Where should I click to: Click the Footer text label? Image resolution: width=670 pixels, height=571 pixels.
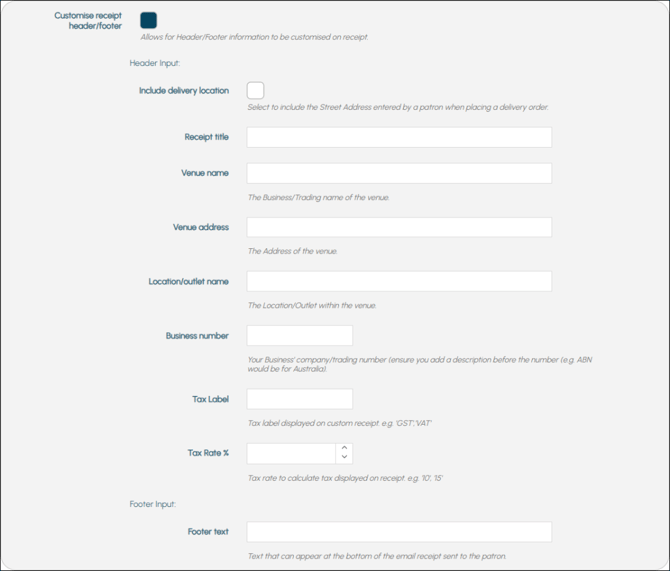[x=208, y=531]
